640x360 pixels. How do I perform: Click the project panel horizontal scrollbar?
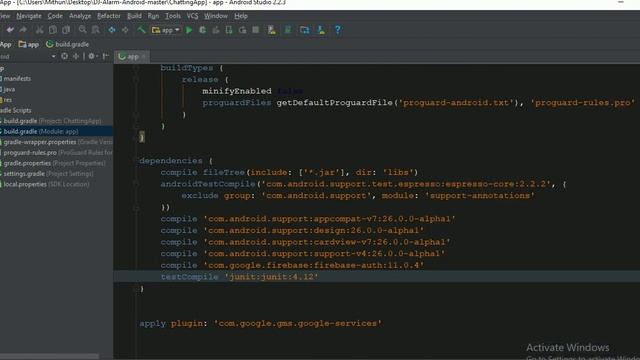[x=49, y=357]
